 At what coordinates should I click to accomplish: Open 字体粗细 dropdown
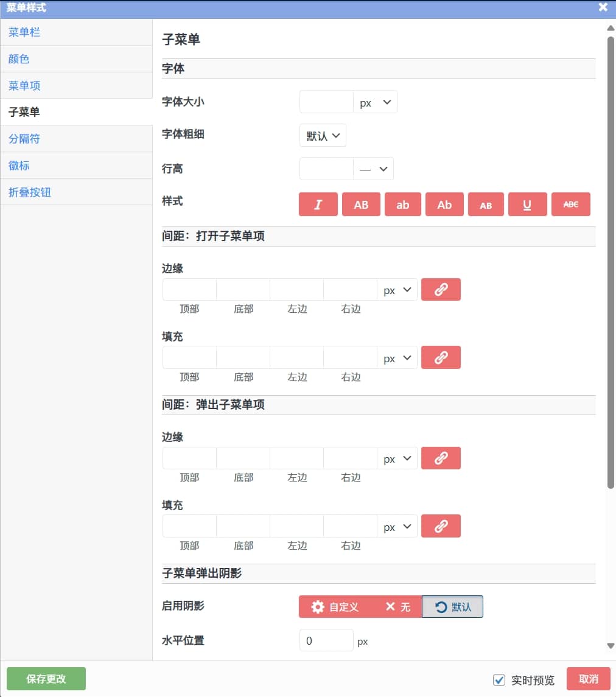point(323,136)
